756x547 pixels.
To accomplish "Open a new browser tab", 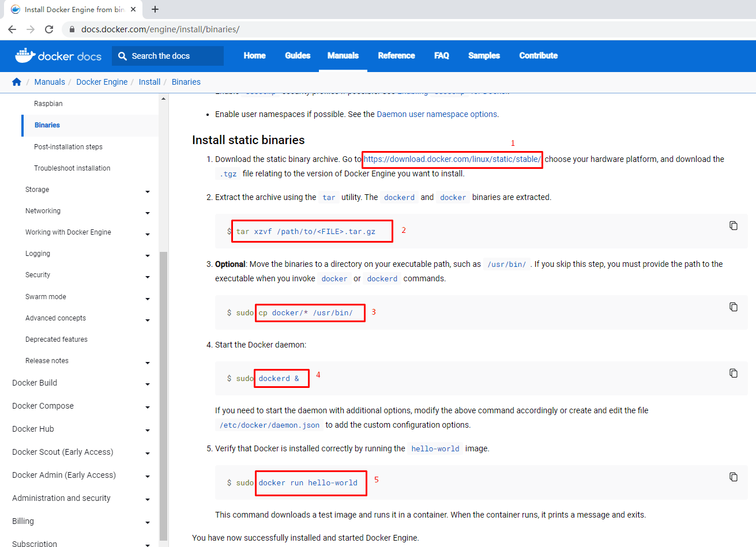I will [155, 9].
